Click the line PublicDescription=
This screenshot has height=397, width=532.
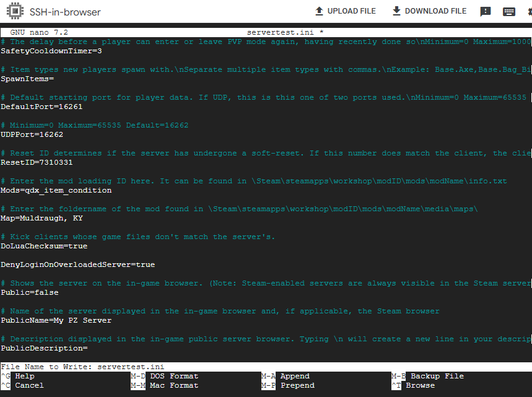pos(44,348)
